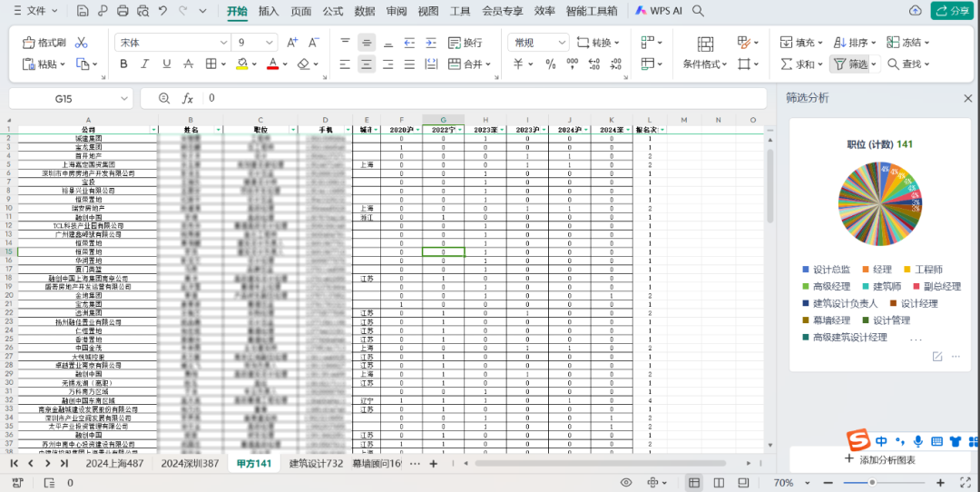980x492 pixels.
Task: Toggle the filter (筛选) button
Action: click(850, 64)
